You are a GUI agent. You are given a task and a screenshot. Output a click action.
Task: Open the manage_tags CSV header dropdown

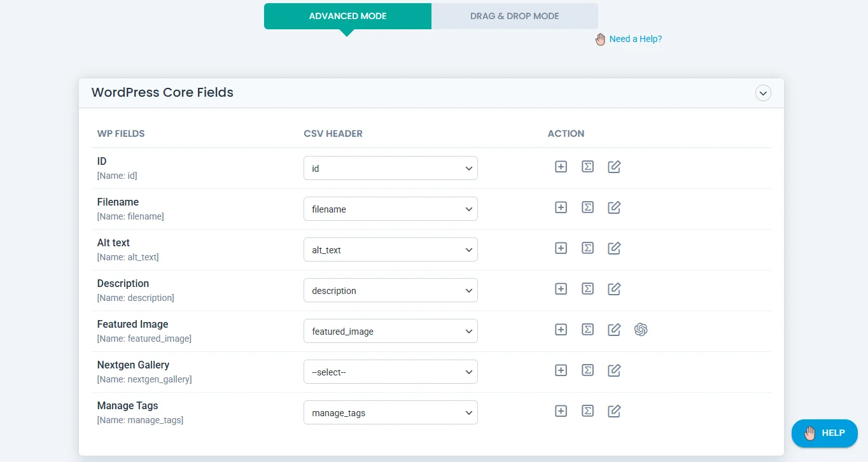[390, 413]
